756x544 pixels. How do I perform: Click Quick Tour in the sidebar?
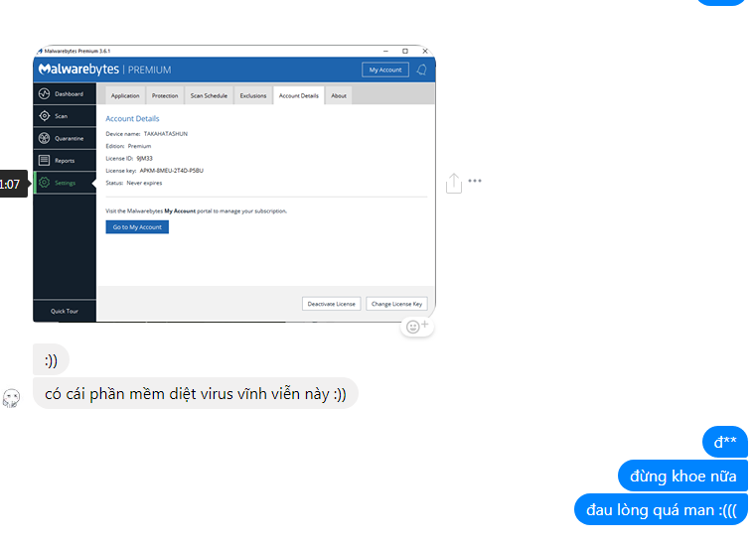tap(65, 312)
